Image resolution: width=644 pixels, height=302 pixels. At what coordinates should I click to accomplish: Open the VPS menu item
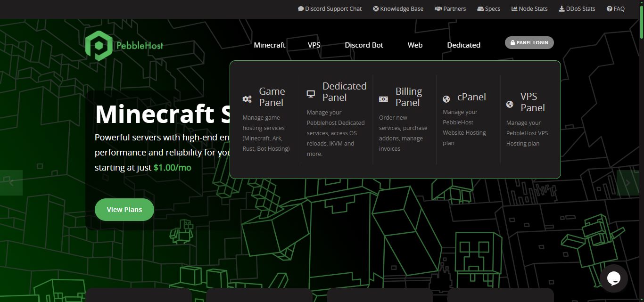[x=314, y=45]
